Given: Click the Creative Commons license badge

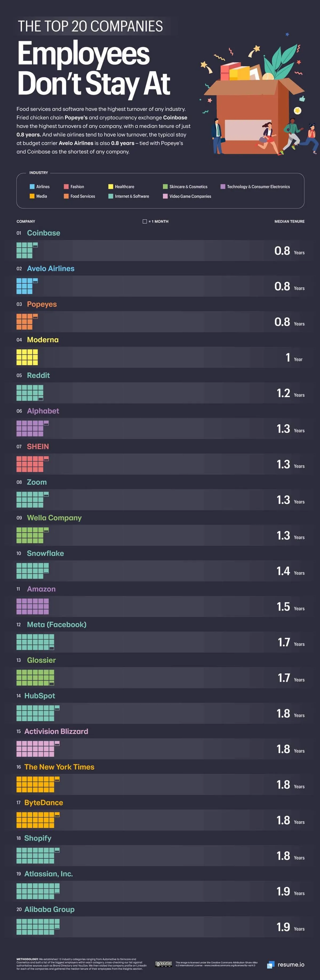Looking at the screenshot, I should 164,964.
